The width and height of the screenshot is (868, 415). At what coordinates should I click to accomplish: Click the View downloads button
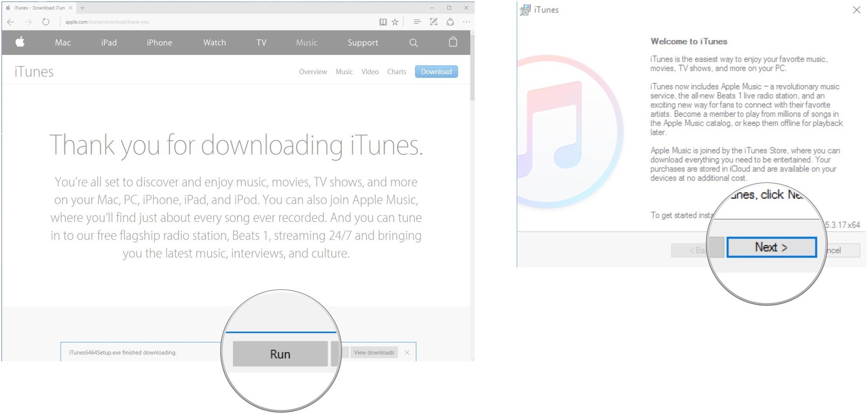coord(374,353)
